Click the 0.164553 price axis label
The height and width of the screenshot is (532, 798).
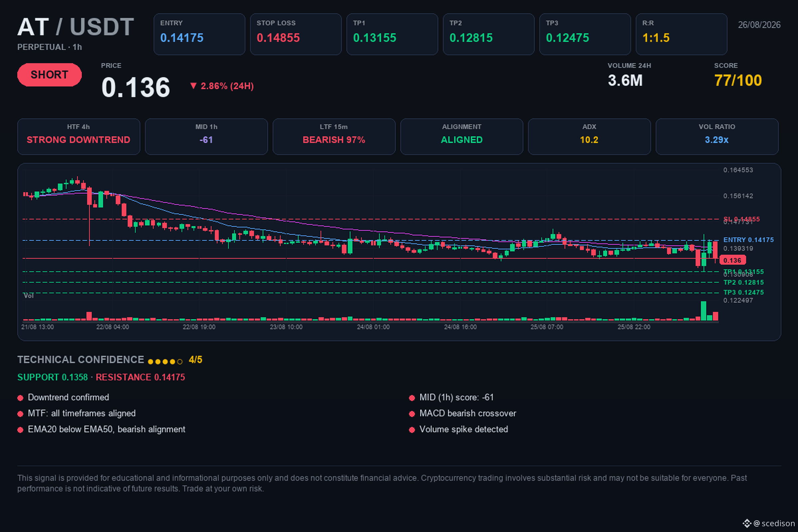[738, 170]
